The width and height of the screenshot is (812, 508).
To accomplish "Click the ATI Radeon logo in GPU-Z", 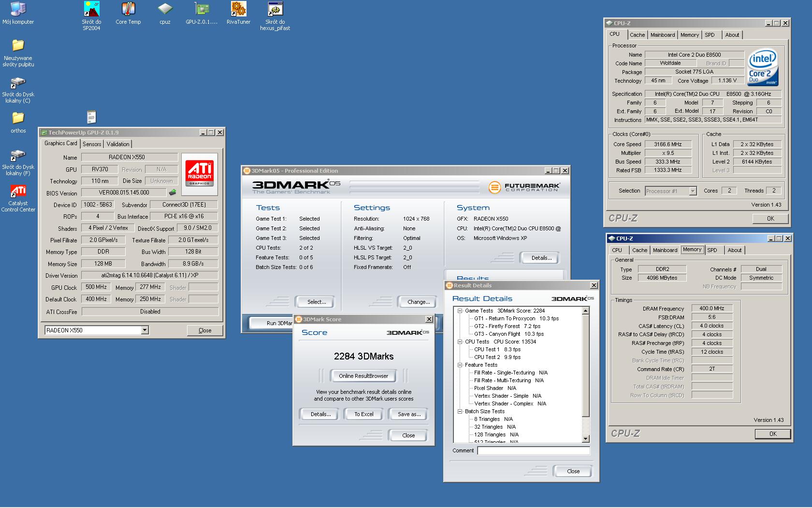I will tap(199, 174).
